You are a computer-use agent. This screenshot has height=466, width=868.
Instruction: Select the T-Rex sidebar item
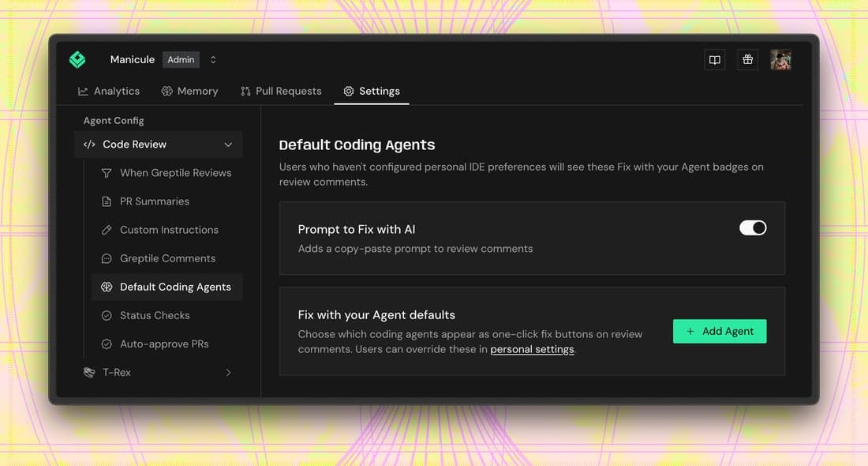(159, 373)
